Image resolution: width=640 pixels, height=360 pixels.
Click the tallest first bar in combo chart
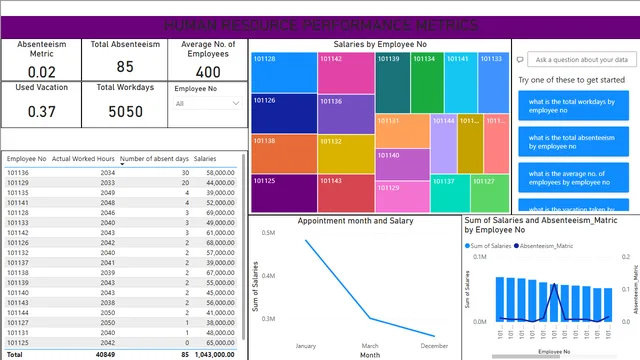click(500, 299)
